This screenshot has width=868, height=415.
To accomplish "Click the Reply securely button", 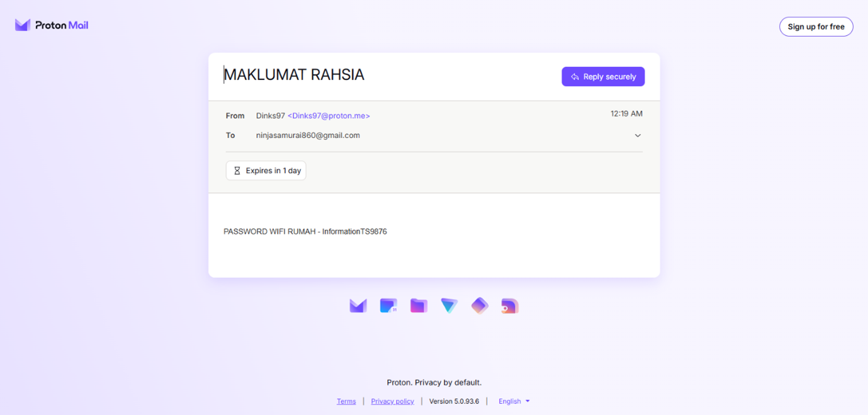I will click(603, 77).
